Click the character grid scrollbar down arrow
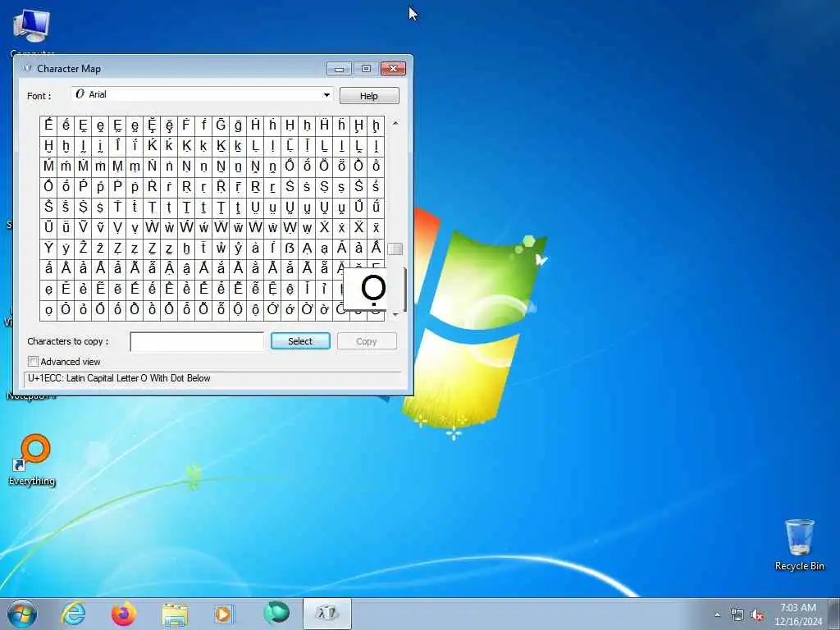 [x=395, y=314]
